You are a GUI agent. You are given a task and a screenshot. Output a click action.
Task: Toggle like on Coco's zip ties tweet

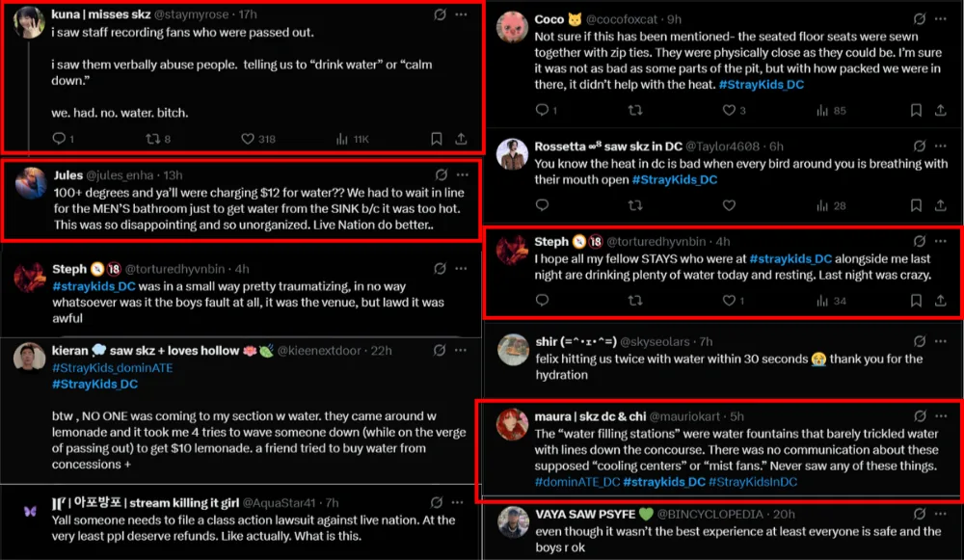tap(729, 111)
